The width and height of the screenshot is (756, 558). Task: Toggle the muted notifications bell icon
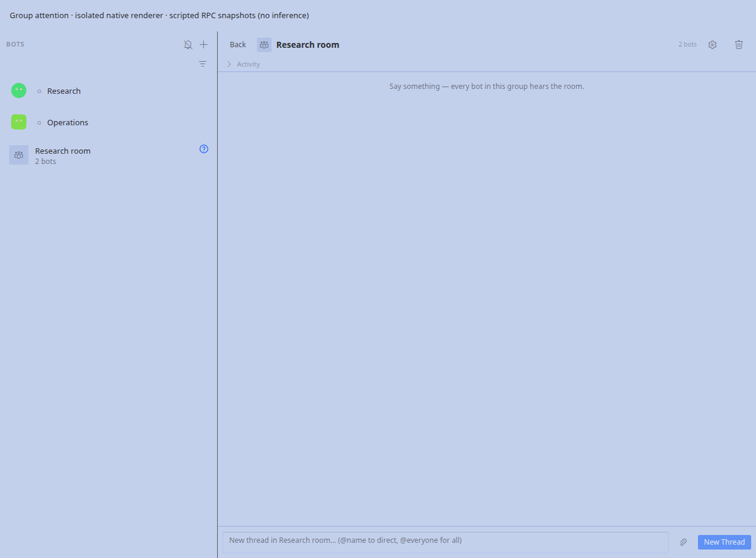(x=188, y=45)
